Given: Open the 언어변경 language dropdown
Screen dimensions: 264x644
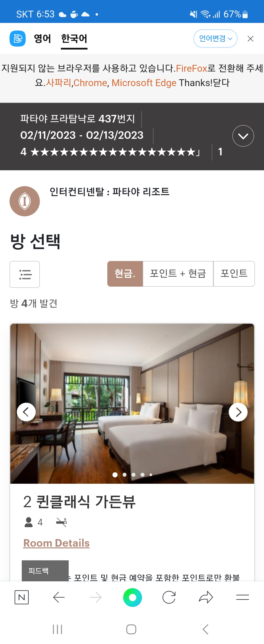Looking at the screenshot, I should [x=215, y=39].
